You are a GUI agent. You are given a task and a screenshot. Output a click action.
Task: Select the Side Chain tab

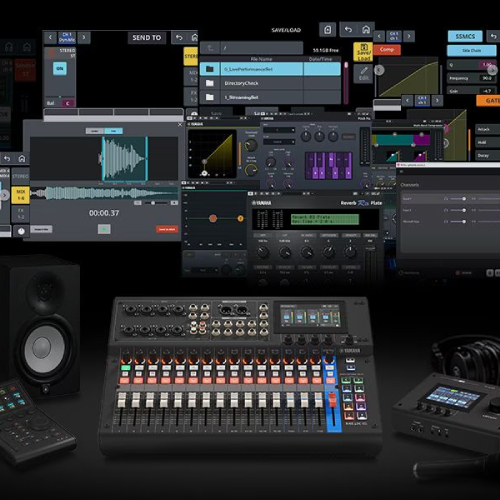tap(471, 51)
